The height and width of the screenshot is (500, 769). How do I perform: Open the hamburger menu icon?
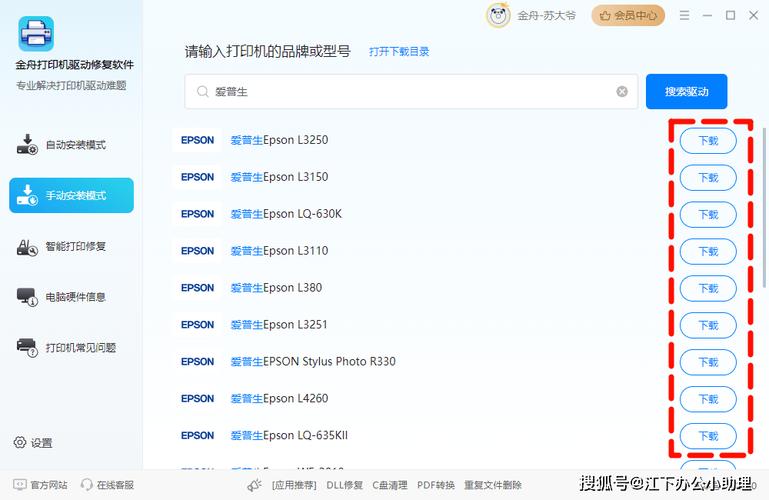click(685, 16)
